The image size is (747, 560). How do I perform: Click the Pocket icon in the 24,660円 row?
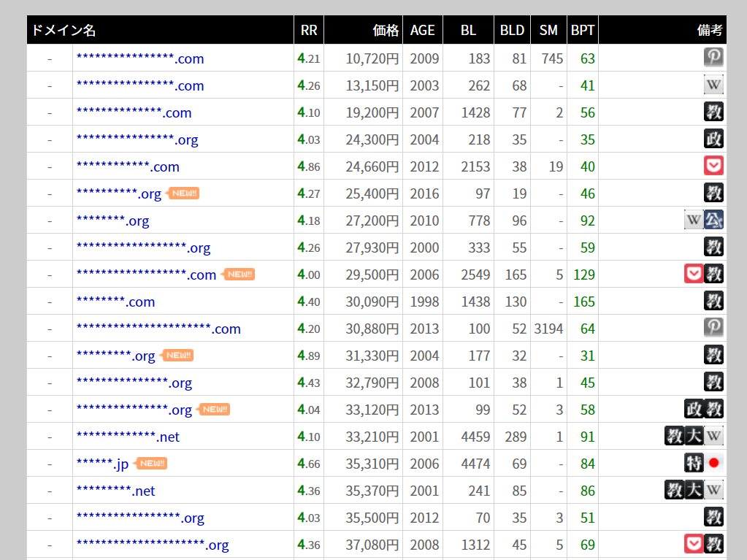713,166
